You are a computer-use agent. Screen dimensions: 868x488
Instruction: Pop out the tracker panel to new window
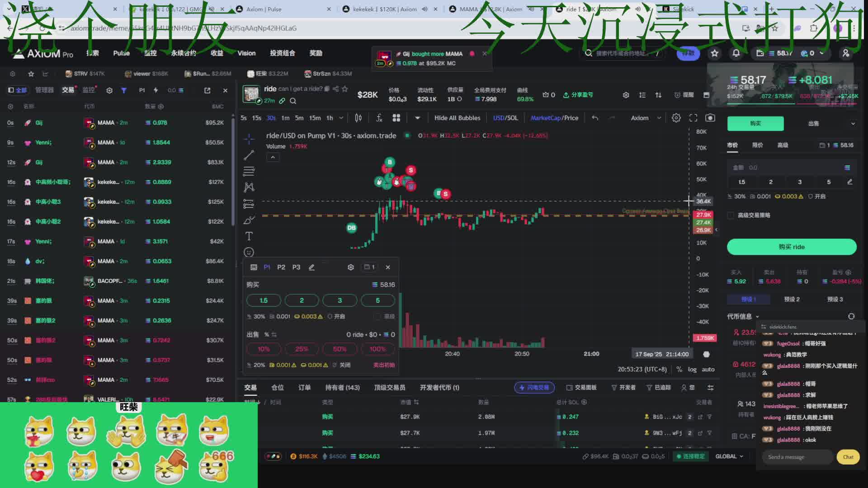[x=207, y=90]
